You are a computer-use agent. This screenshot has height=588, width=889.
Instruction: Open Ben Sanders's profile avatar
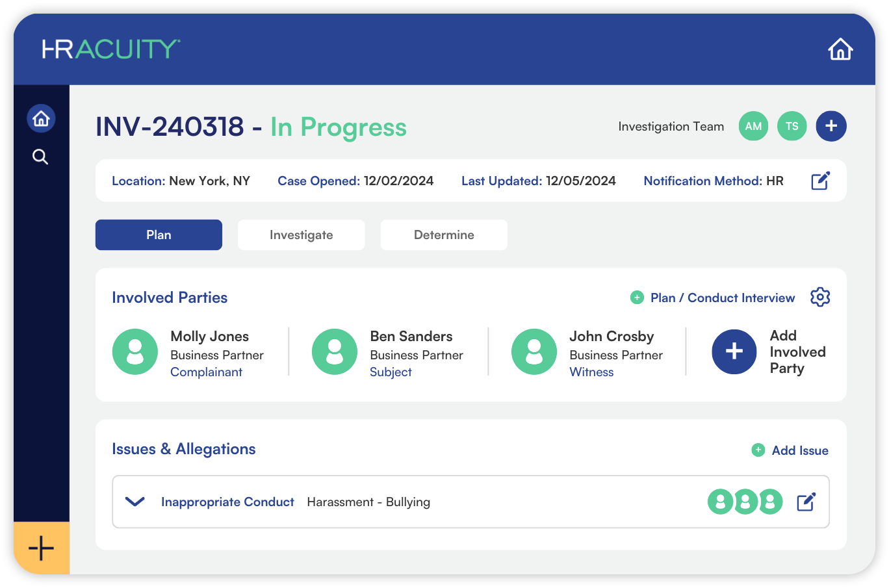click(335, 352)
